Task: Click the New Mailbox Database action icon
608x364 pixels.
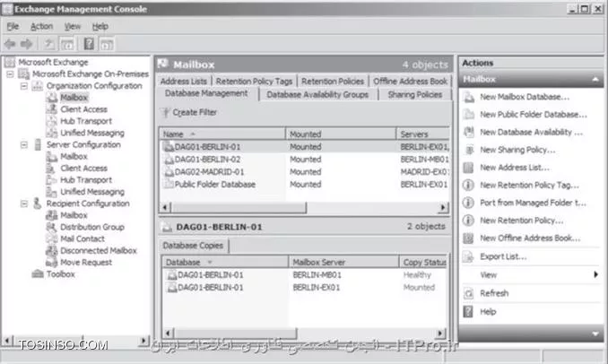Action: (x=469, y=97)
